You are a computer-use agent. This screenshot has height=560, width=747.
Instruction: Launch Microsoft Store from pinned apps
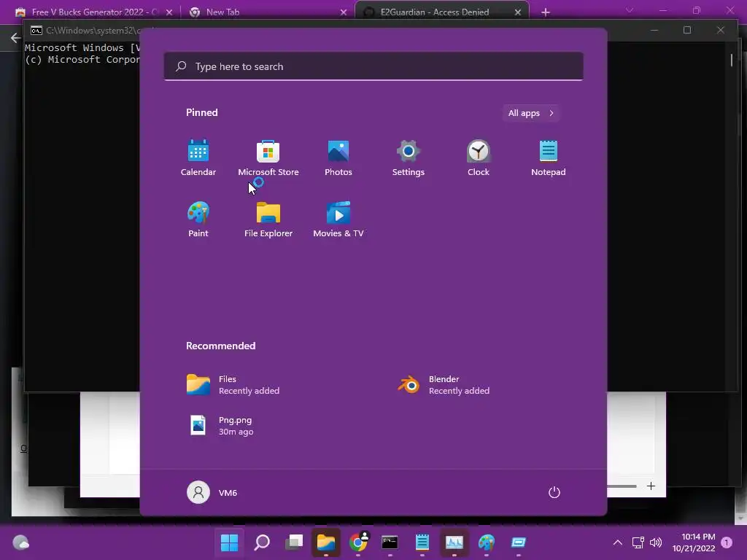click(x=268, y=158)
